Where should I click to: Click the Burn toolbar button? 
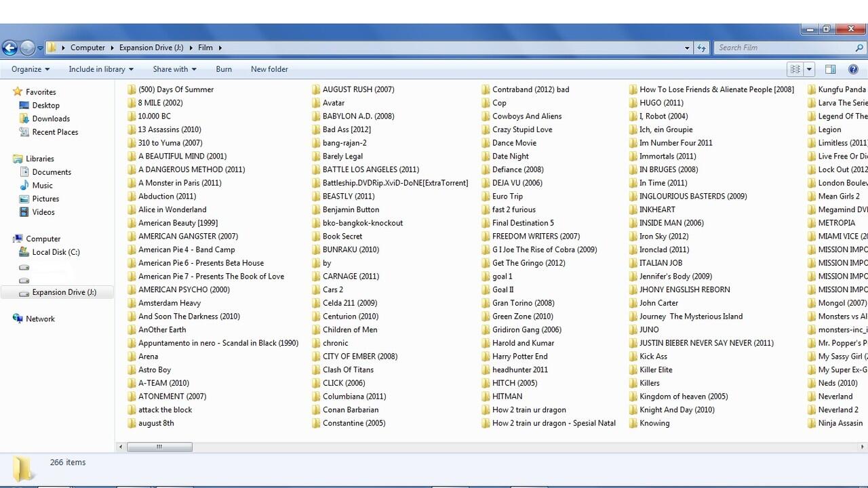[224, 69]
